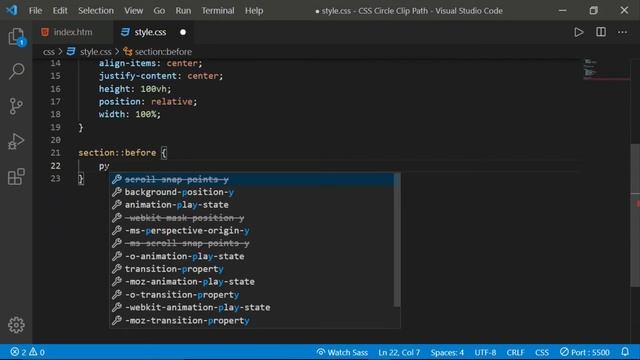Choose -moz-transition-property suggestion
Image resolution: width=640 pixels, height=360 pixels.
pyautogui.click(x=251, y=320)
